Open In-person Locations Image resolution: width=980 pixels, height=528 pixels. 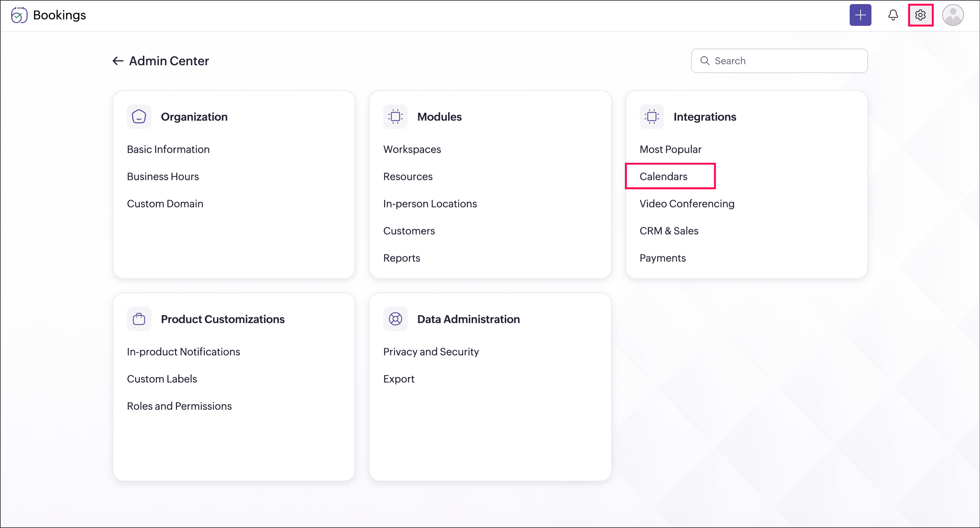430,204
